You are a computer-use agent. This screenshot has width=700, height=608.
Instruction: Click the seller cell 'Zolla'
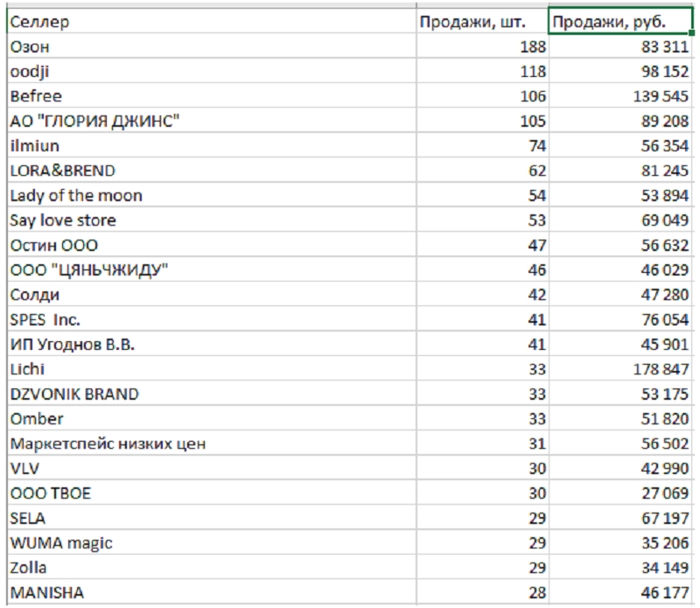212,568
